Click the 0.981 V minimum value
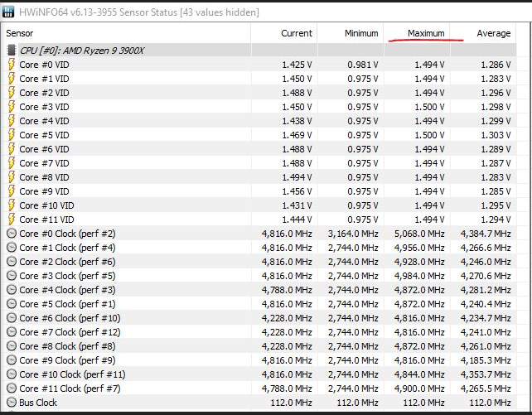532x415 pixels. coord(363,65)
